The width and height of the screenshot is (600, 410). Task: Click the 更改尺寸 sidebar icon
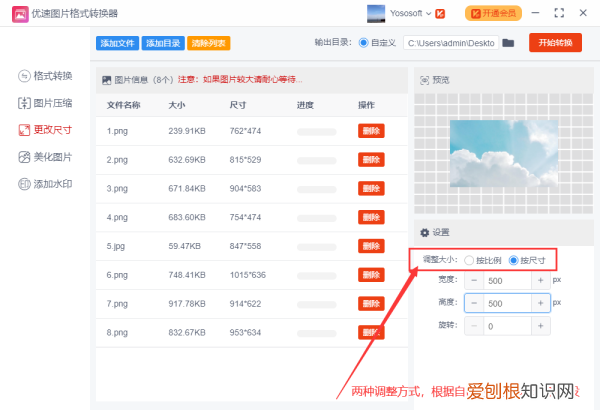24,130
